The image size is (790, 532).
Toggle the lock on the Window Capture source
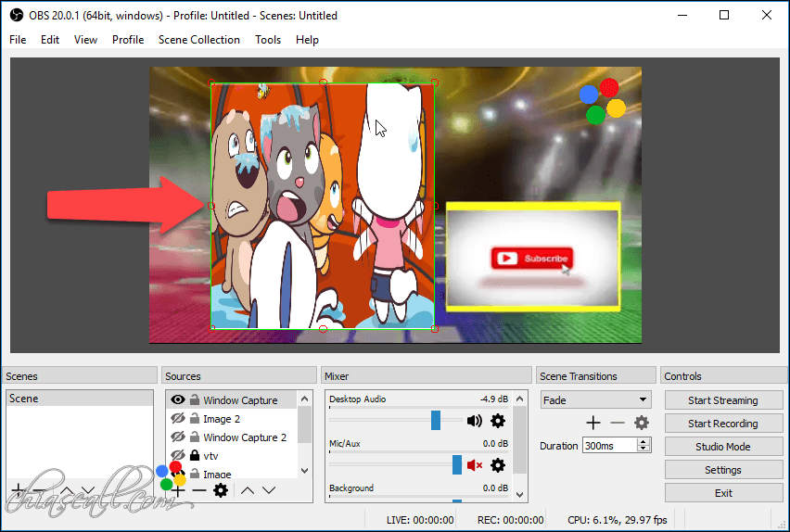point(195,400)
